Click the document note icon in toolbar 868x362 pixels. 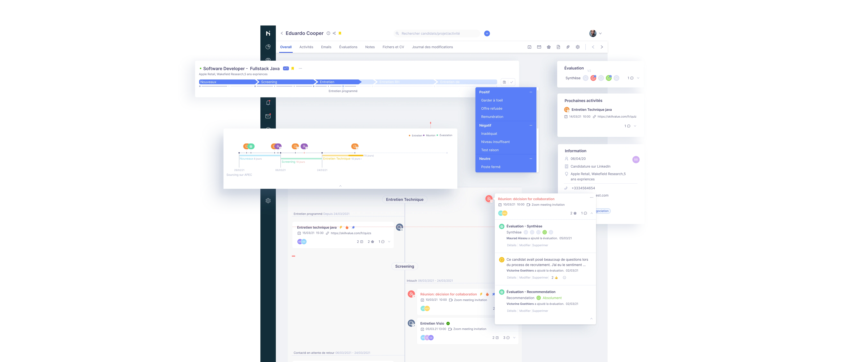click(x=558, y=47)
